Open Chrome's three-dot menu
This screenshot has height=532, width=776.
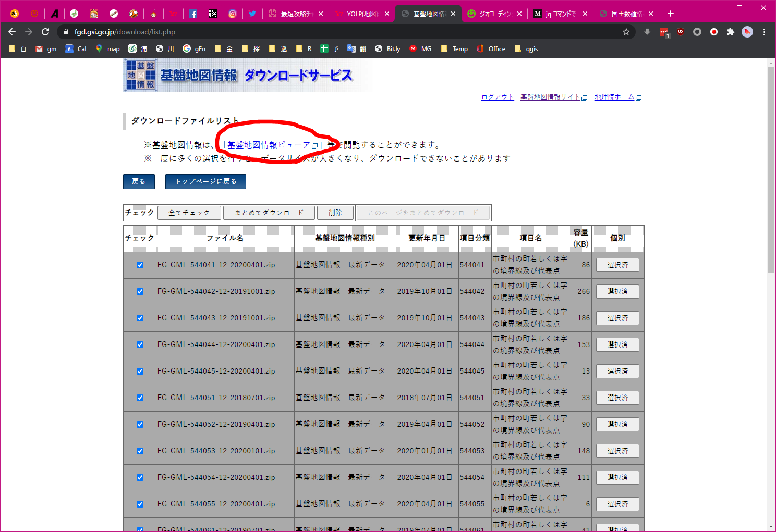tap(764, 32)
